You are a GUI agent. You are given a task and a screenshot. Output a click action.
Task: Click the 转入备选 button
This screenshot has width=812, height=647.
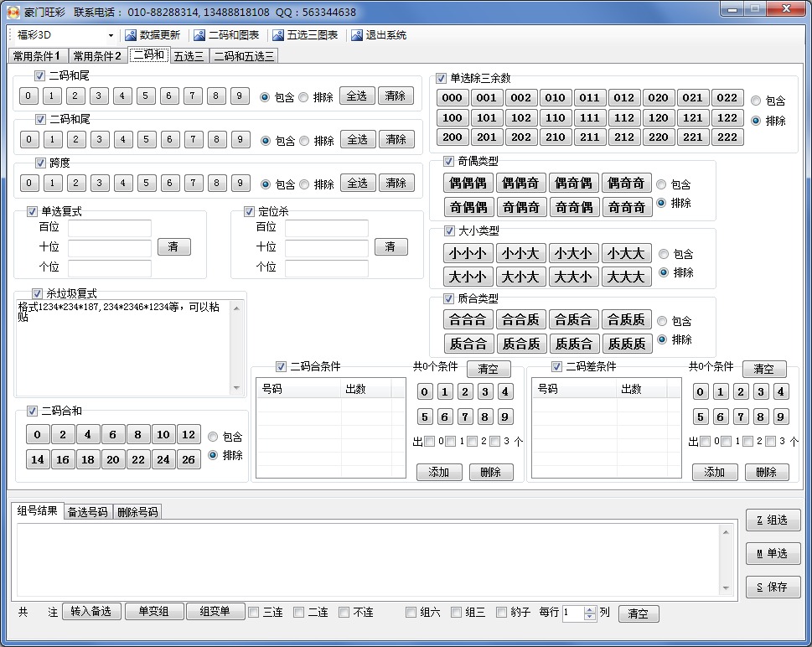(91, 612)
